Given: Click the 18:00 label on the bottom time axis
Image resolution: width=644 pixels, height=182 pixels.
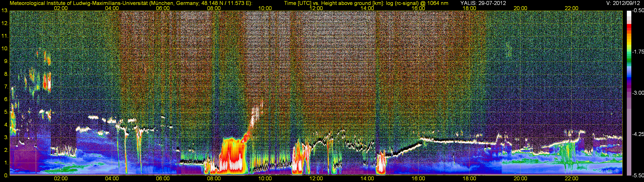Looking at the screenshot, I should tap(469, 179).
